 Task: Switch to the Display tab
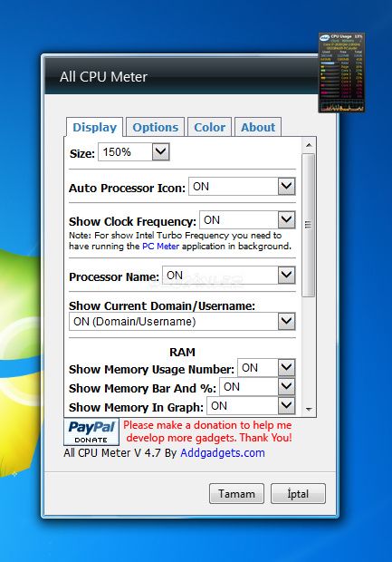click(94, 127)
